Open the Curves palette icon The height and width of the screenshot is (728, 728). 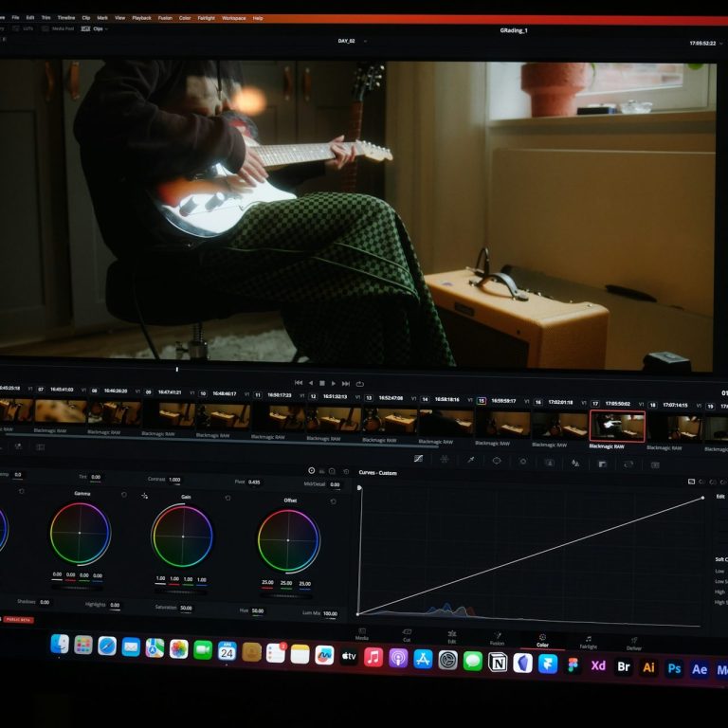[x=418, y=458]
